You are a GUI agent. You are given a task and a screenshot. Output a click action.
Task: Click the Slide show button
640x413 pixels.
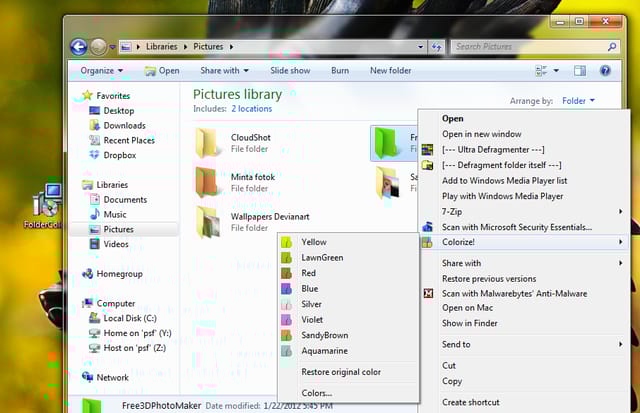[x=290, y=71]
